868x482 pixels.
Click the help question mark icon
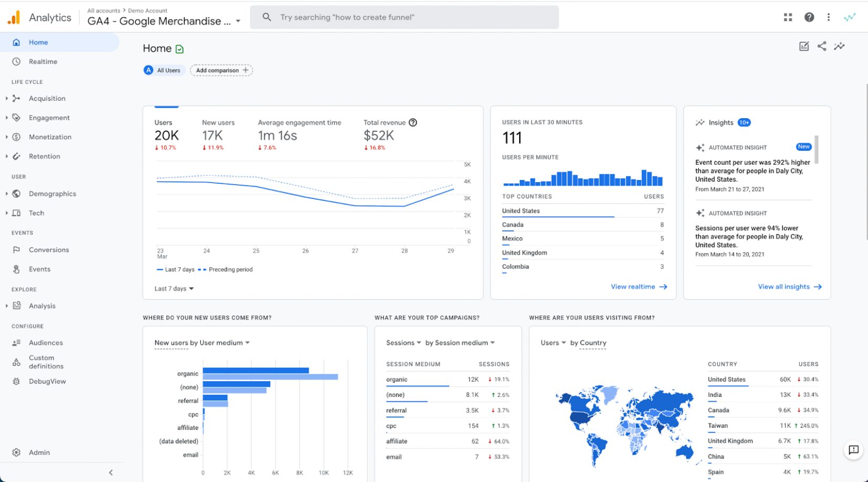click(809, 17)
